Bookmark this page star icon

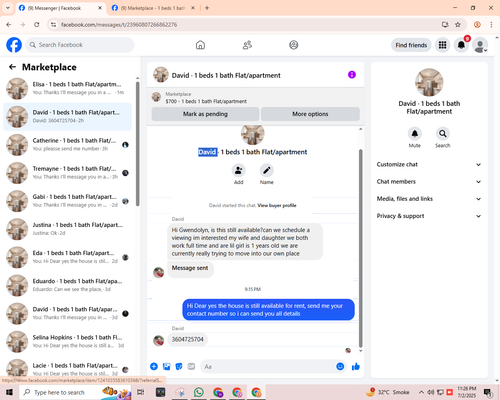coord(458,24)
